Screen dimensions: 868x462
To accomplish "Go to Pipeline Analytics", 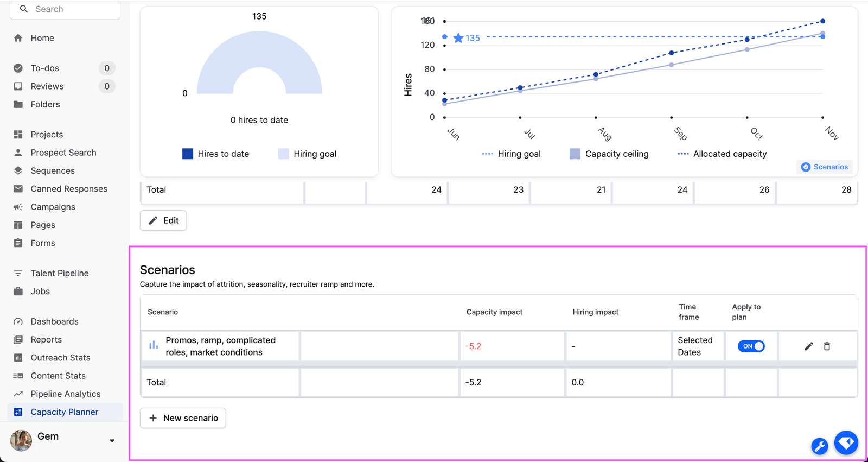I will coord(66,394).
